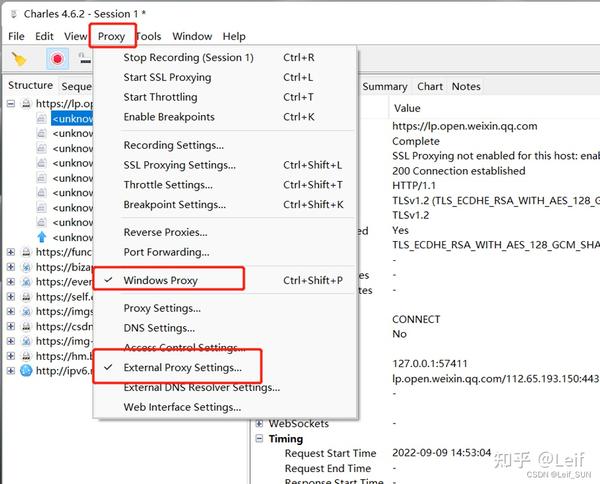Expand the https://func host tree node
600x484 pixels.
click(x=11, y=252)
